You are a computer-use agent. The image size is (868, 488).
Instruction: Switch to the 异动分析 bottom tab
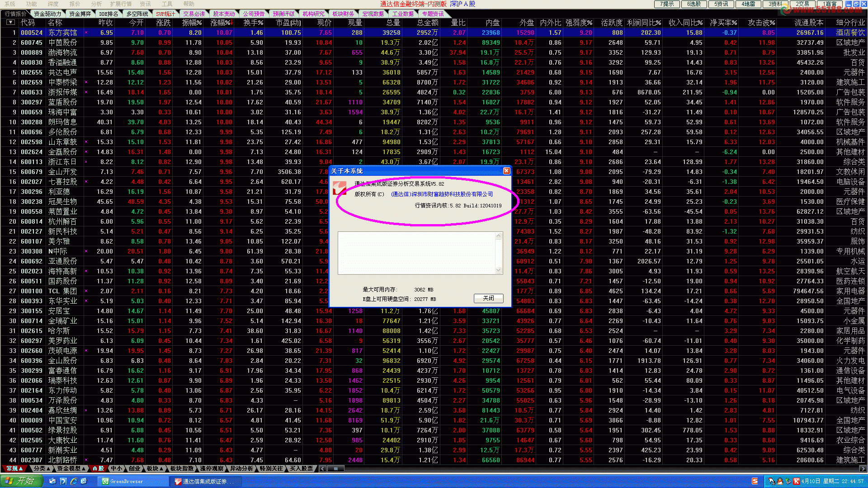(x=241, y=469)
